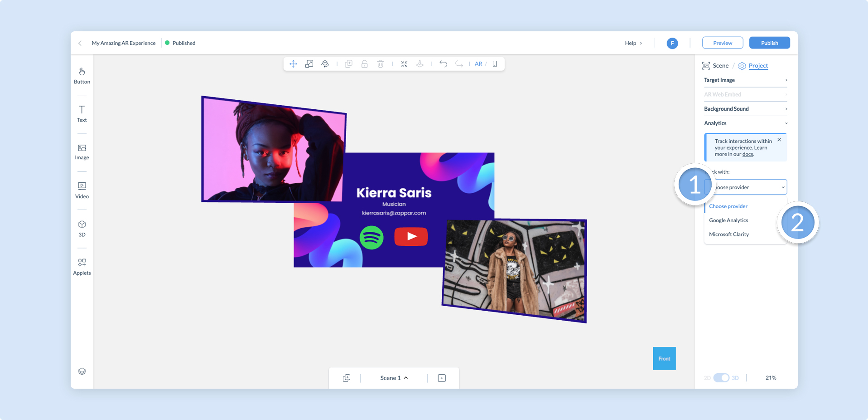Select the Spotify icon on canvas
Image resolution: width=868 pixels, height=420 pixels.
tap(371, 237)
